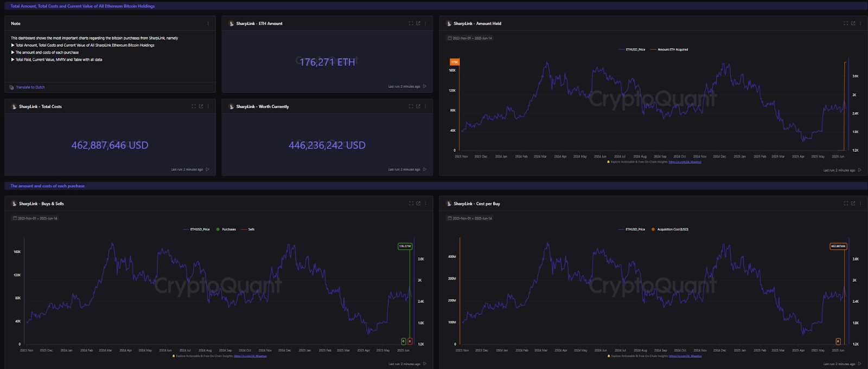Click the 462,887,646 USD value
Screen dimensions: 868x369
[x=110, y=145]
